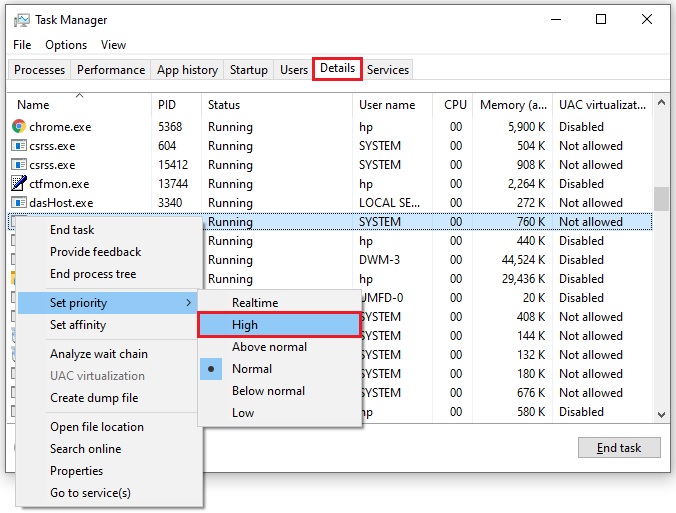The height and width of the screenshot is (513, 676).
Task: Click the ctfmon.exe pen icon
Action: pyautogui.click(x=19, y=184)
